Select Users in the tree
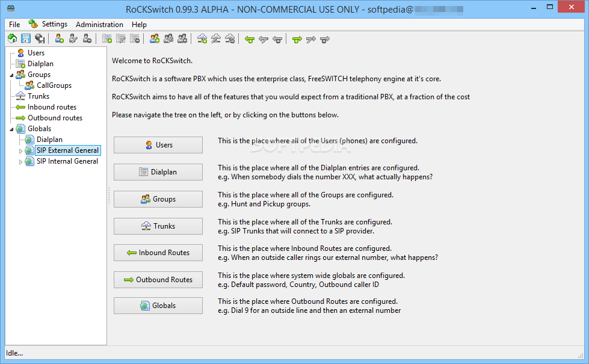The image size is (589, 364). (x=36, y=53)
